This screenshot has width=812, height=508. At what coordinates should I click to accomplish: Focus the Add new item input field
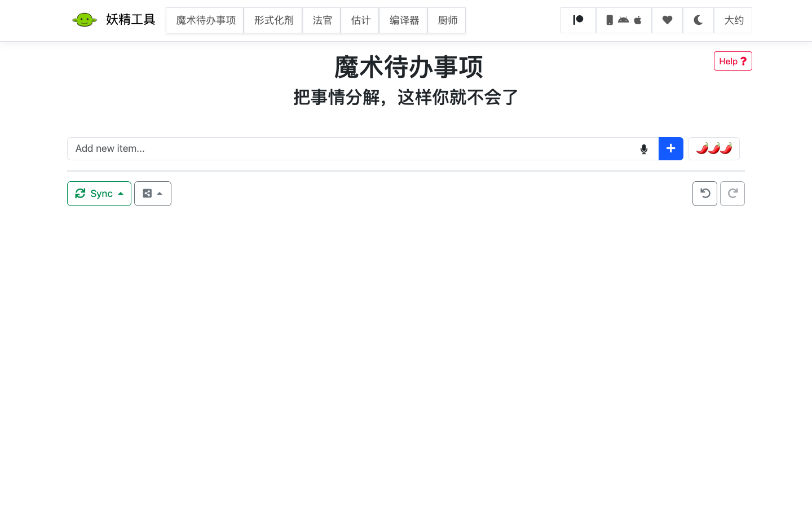click(350, 149)
